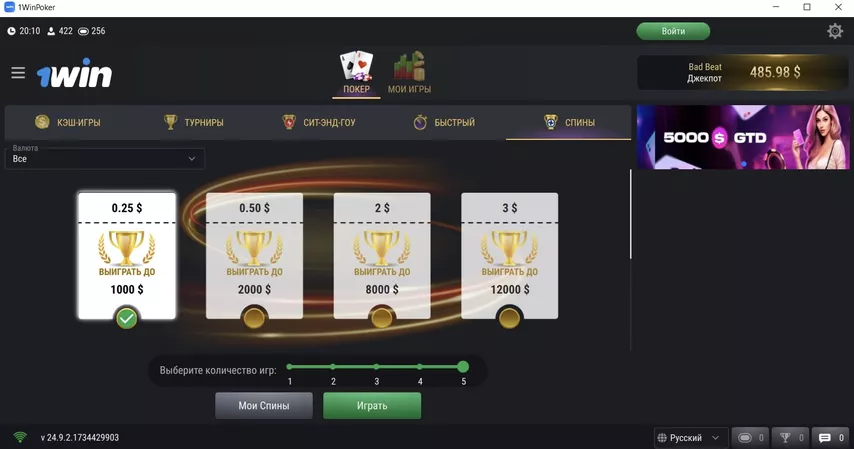Select the 2 $ spin ticket coin
The width and height of the screenshot is (854, 449).
click(x=381, y=318)
